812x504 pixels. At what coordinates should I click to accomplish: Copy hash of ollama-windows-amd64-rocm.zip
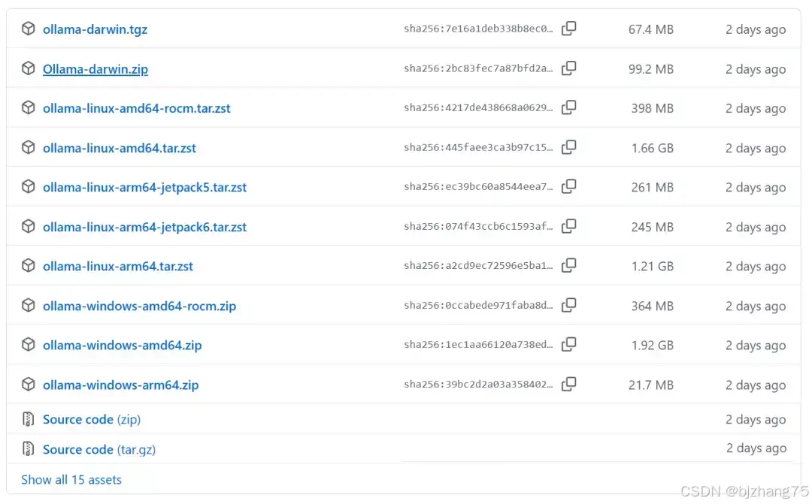[568, 305]
